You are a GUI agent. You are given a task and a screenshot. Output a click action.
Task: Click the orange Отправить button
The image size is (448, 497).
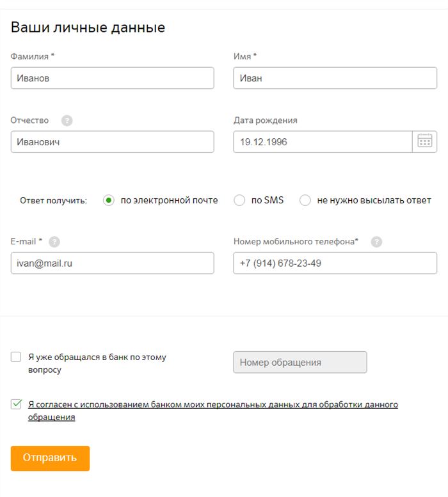click(x=50, y=458)
